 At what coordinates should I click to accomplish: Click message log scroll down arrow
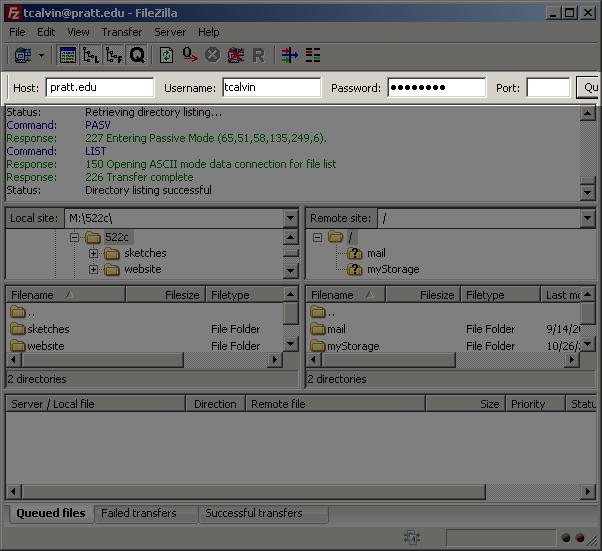pos(588,192)
